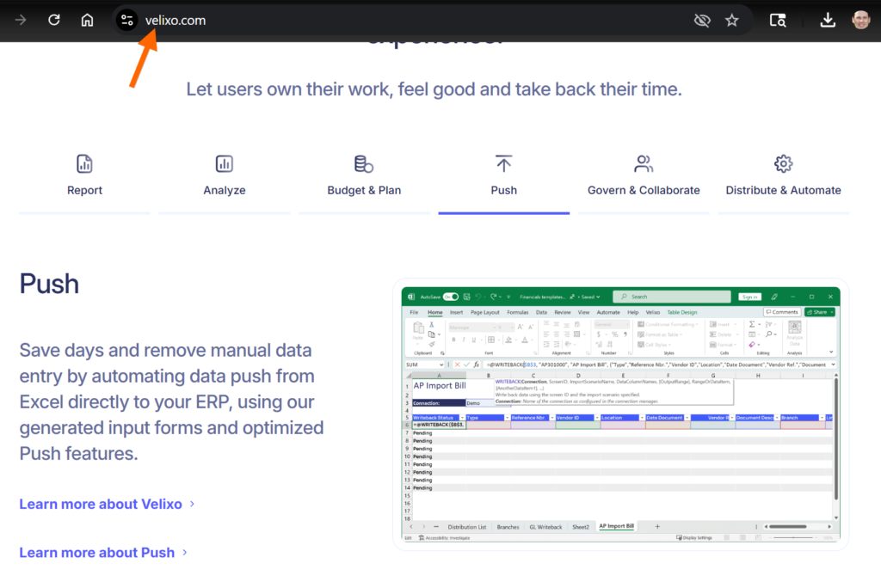Expand chevron beside Learn more about Push
The image size is (881, 588).
tap(185, 553)
